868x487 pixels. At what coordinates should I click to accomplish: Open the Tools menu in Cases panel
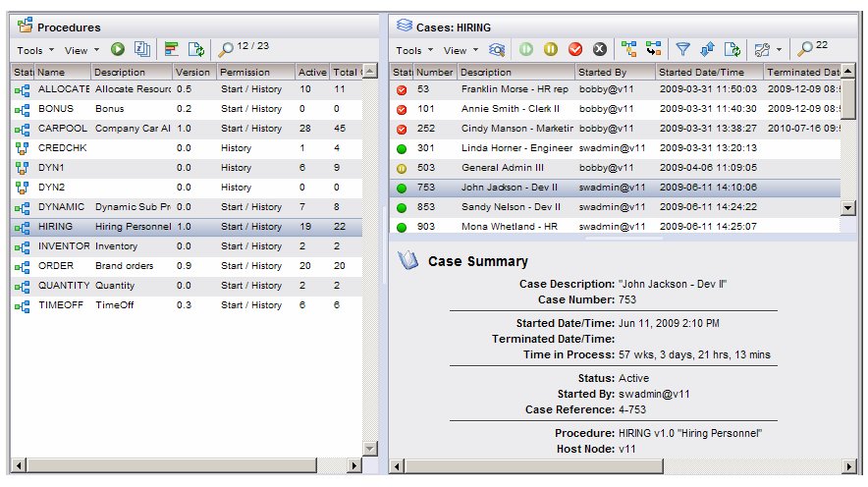click(413, 50)
